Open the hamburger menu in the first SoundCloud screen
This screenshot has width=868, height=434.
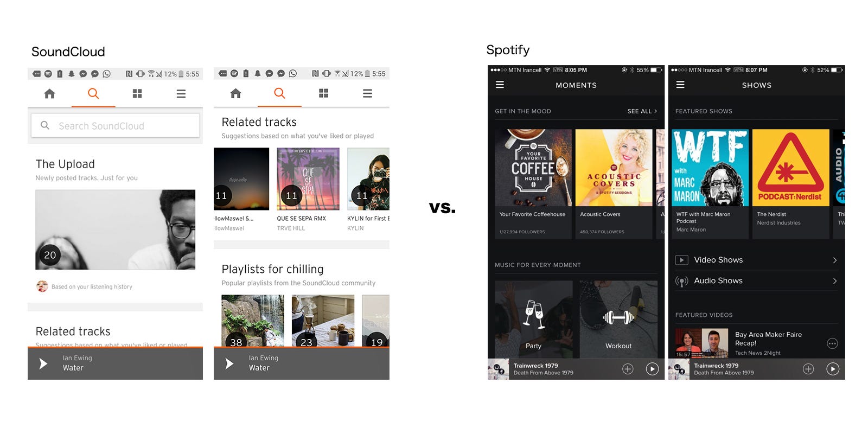[x=181, y=94]
